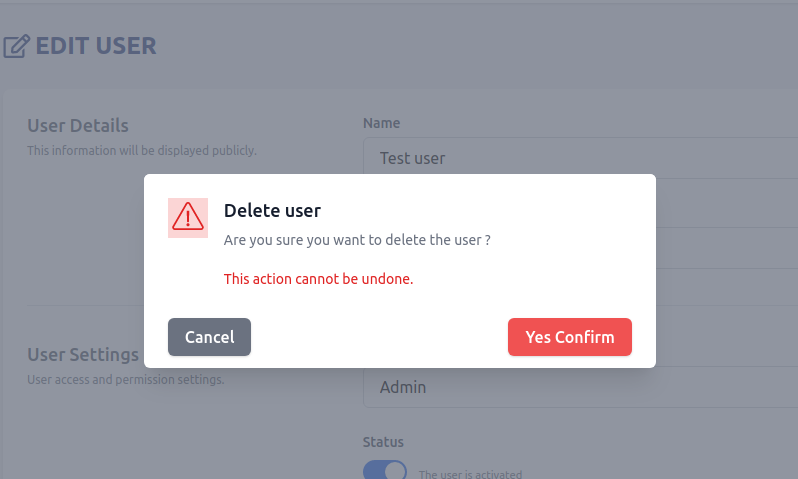Viewport: 798px width, 479px height.
Task: Click the red warning triangle icon
Action: click(x=188, y=217)
